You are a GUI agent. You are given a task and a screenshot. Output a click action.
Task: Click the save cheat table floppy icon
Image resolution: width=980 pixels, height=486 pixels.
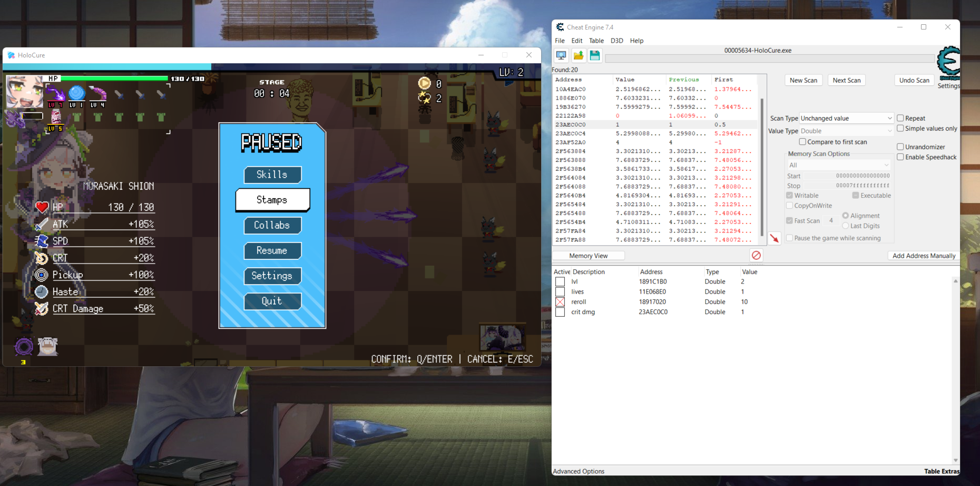pos(595,55)
